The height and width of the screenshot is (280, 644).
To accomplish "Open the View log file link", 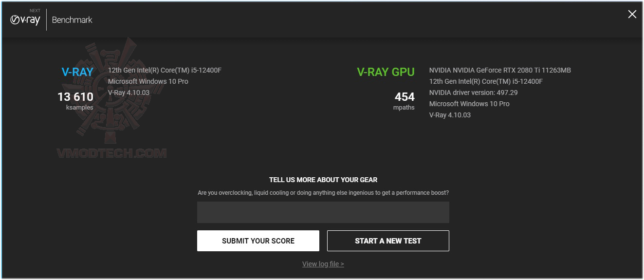I will 323,264.
